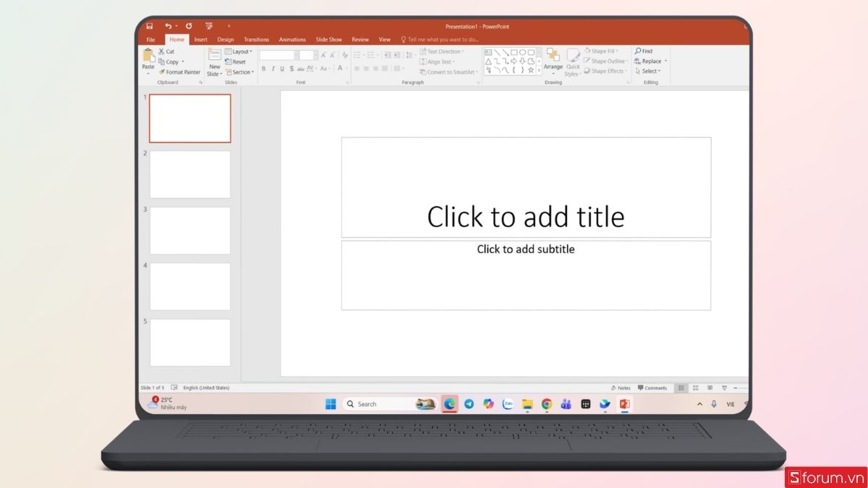The height and width of the screenshot is (488, 868).
Task: Toggle italic formatting
Action: click(x=272, y=70)
